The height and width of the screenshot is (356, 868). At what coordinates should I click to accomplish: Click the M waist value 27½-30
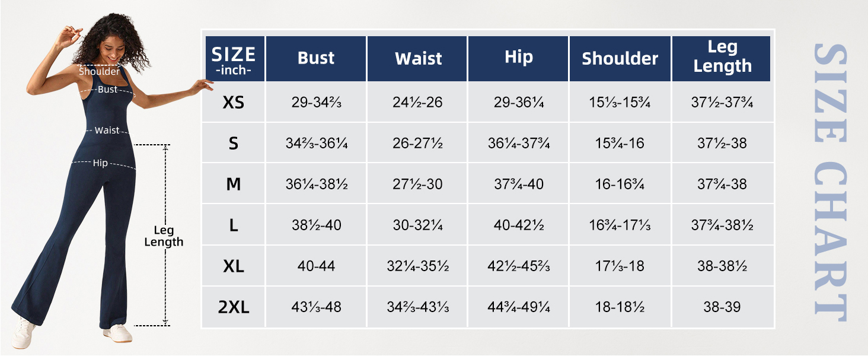[x=418, y=185]
